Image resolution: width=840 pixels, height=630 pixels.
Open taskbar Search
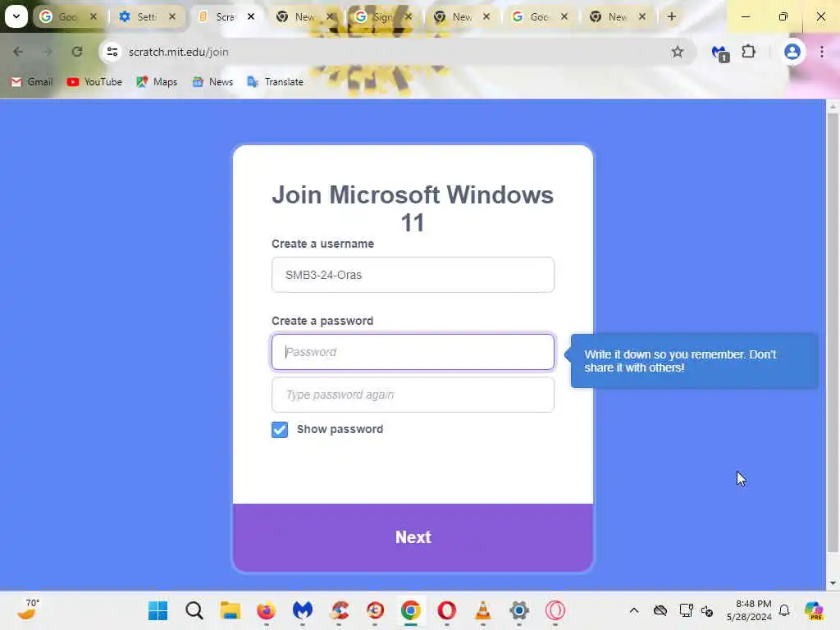[194, 610]
